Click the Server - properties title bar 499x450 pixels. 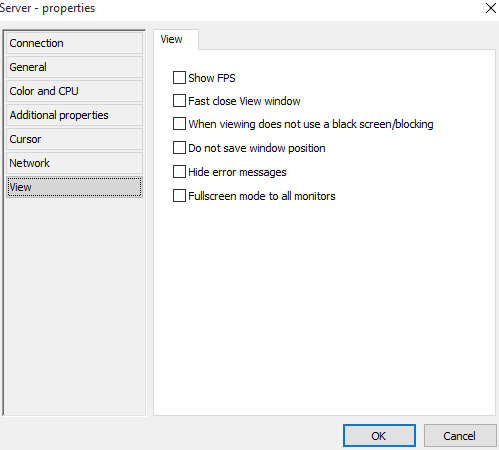[233, 9]
